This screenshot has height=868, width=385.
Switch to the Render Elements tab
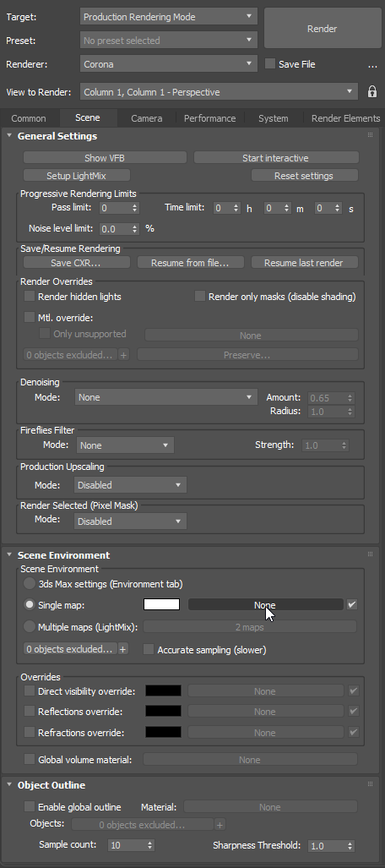pos(345,118)
